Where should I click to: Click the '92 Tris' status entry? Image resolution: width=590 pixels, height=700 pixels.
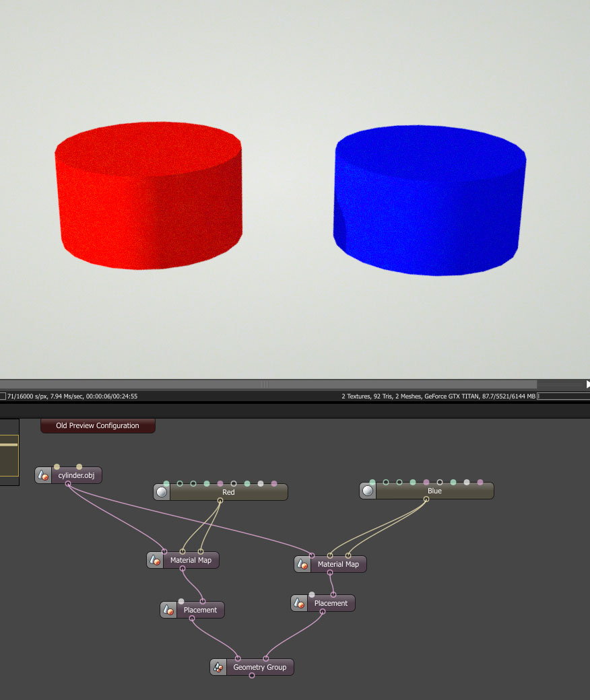click(383, 396)
